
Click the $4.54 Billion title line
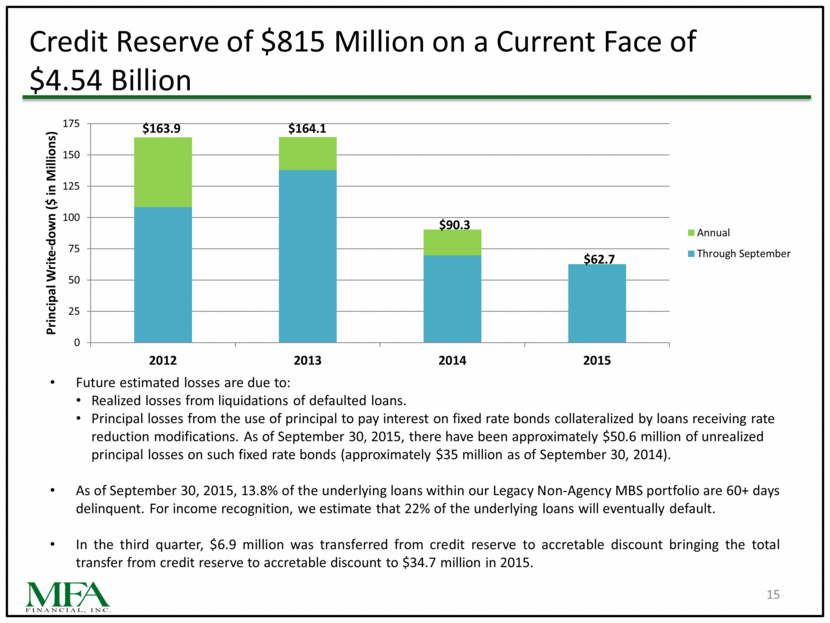pyautogui.click(x=110, y=80)
